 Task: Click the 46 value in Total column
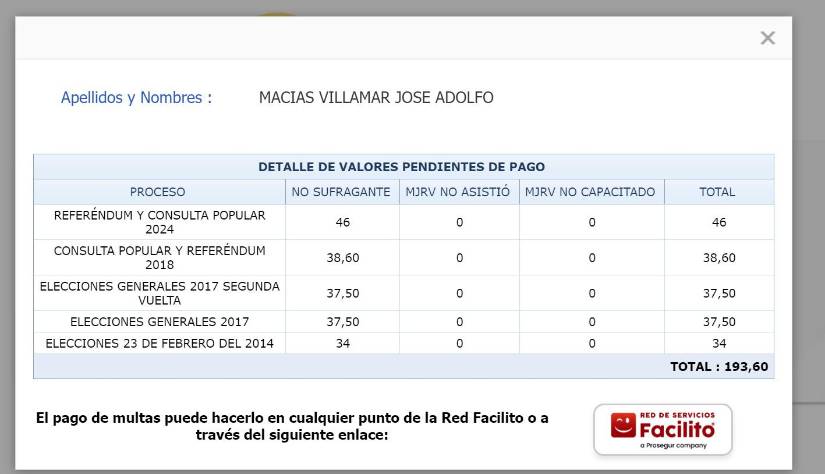(718, 223)
